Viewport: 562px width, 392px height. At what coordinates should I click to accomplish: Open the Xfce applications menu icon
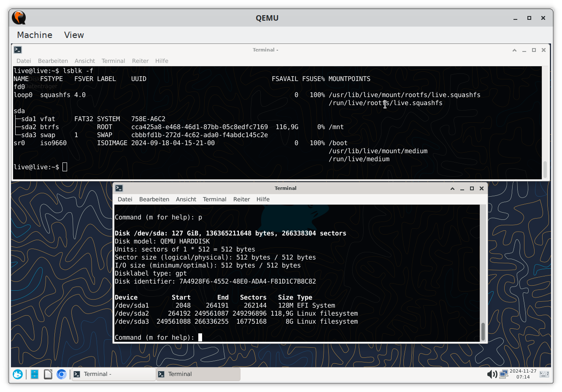18,374
